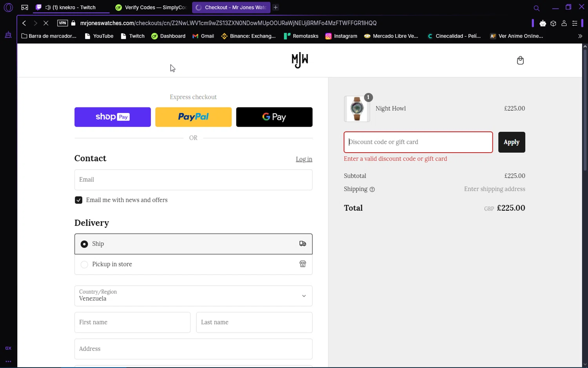
Task: Open new tab with plus button
Action: 276,7
